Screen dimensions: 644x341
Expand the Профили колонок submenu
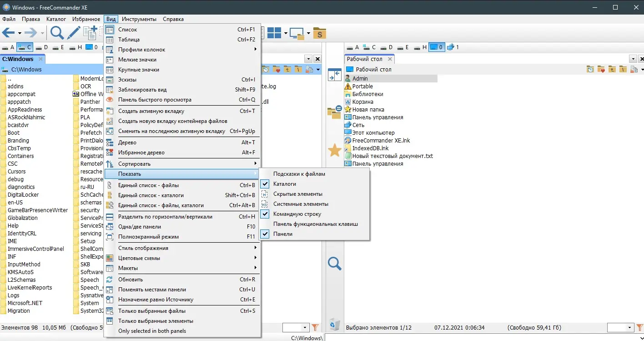182,50
